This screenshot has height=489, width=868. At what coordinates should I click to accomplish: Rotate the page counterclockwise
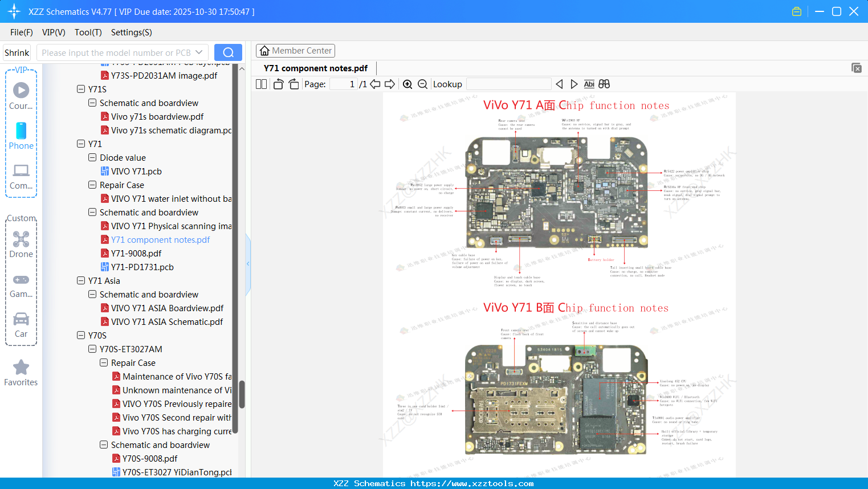point(278,84)
